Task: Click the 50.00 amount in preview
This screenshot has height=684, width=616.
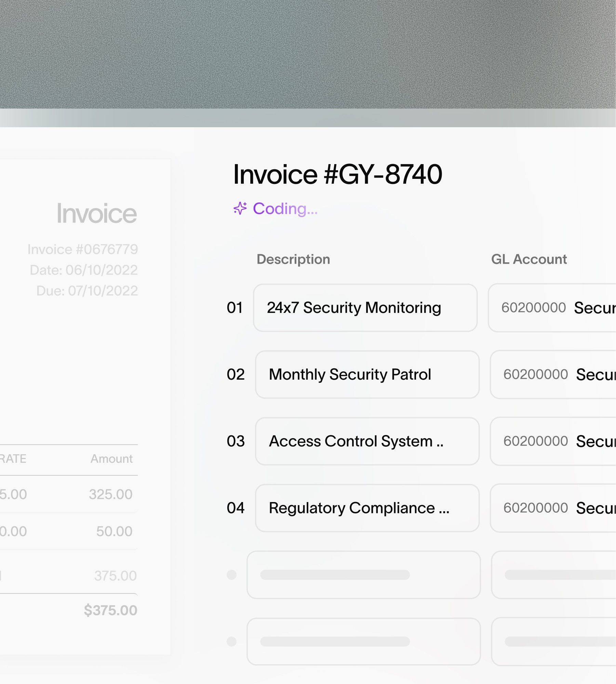Action: 114,531
